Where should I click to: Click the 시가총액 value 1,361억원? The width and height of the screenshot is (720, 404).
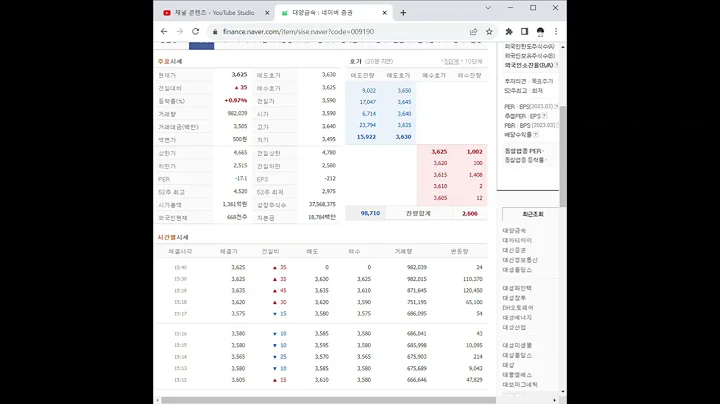point(235,204)
